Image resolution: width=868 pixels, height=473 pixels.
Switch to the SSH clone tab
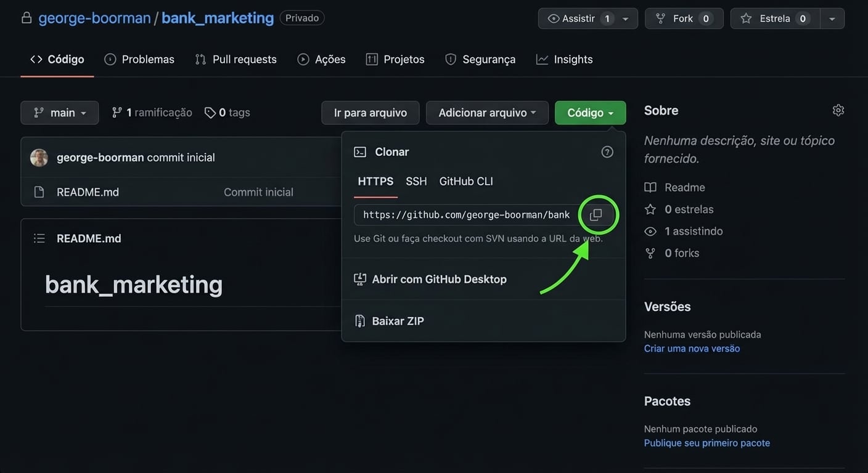coord(416,182)
